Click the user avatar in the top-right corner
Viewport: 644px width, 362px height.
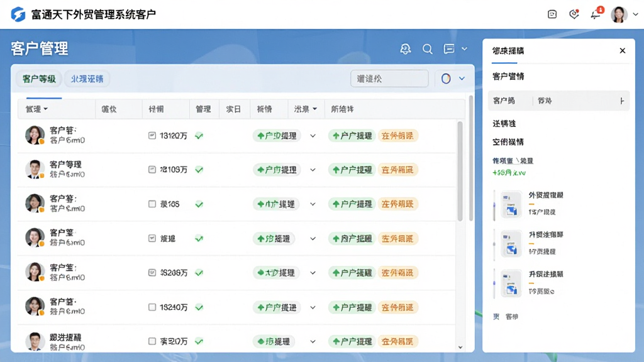[x=619, y=14]
